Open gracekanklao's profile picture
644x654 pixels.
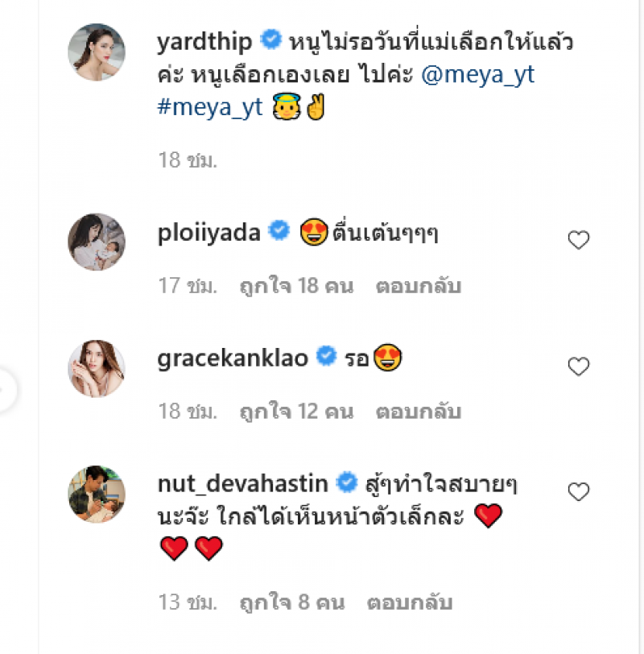coord(97,368)
